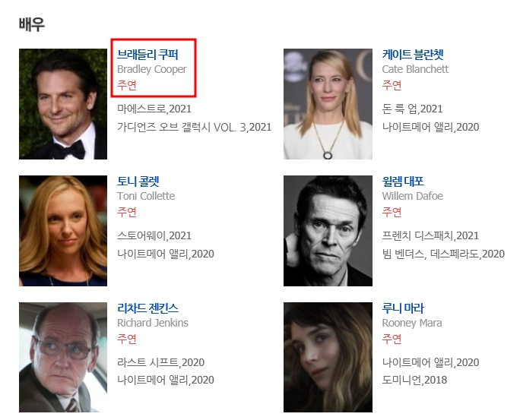Click the 루니 마라 name link
Viewport: 520px width, 420px height.
(x=402, y=308)
